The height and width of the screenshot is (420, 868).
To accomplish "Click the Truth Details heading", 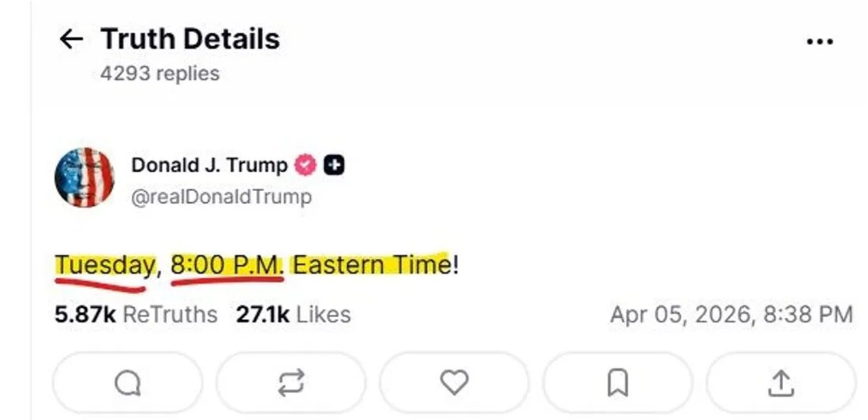I will tap(190, 40).
